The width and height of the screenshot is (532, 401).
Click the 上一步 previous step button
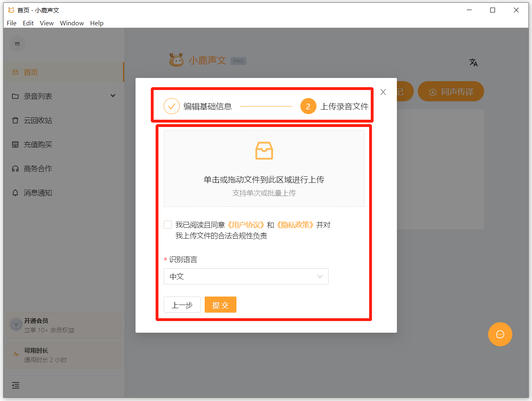point(182,305)
